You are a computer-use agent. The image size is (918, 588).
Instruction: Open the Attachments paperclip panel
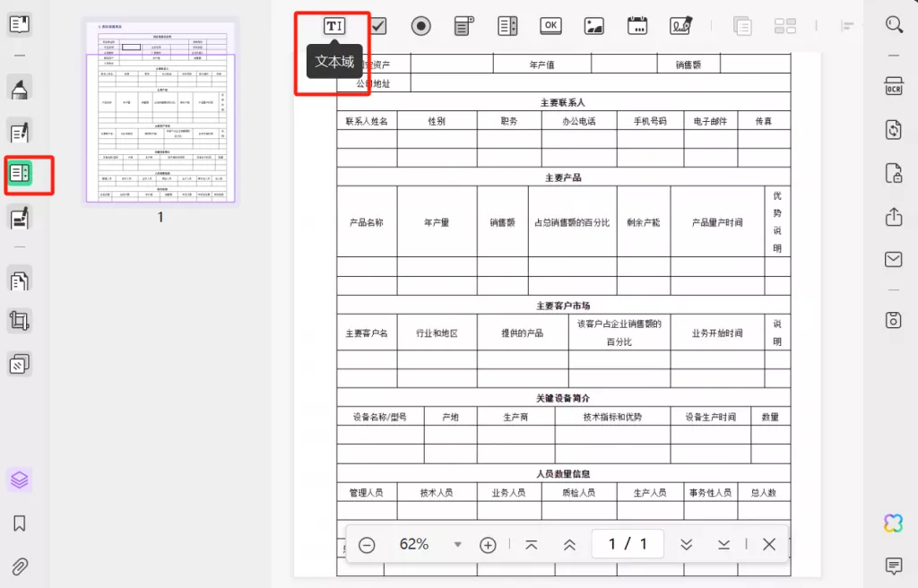[20, 566]
